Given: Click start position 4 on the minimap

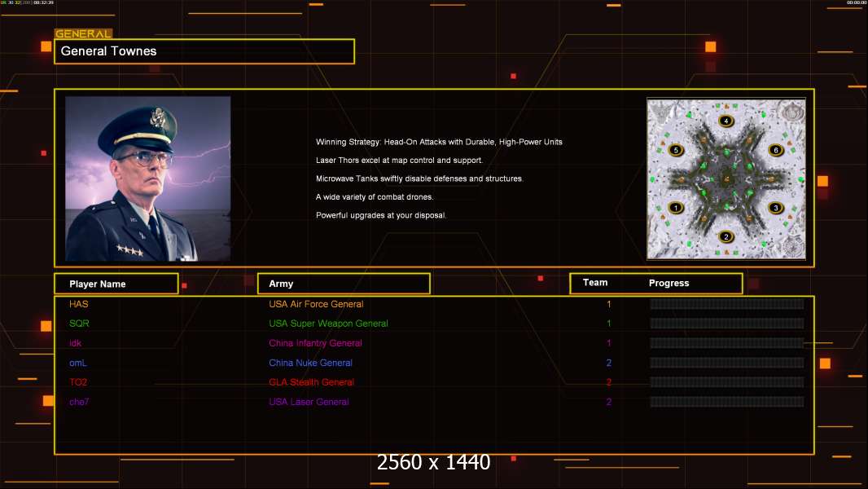Looking at the screenshot, I should tap(726, 121).
